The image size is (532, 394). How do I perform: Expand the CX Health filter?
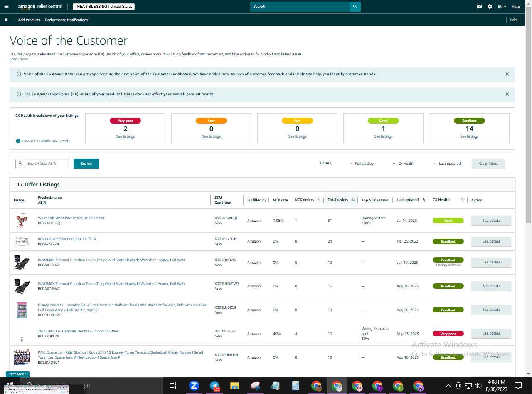point(404,164)
